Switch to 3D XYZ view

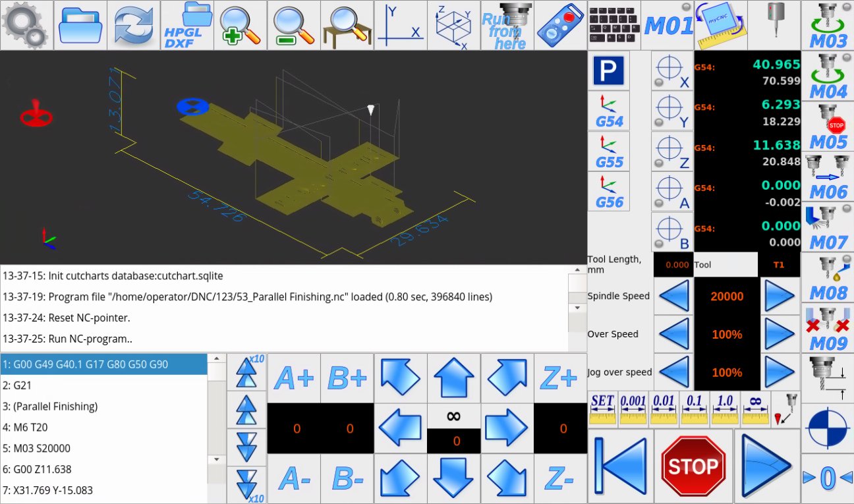tap(453, 25)
